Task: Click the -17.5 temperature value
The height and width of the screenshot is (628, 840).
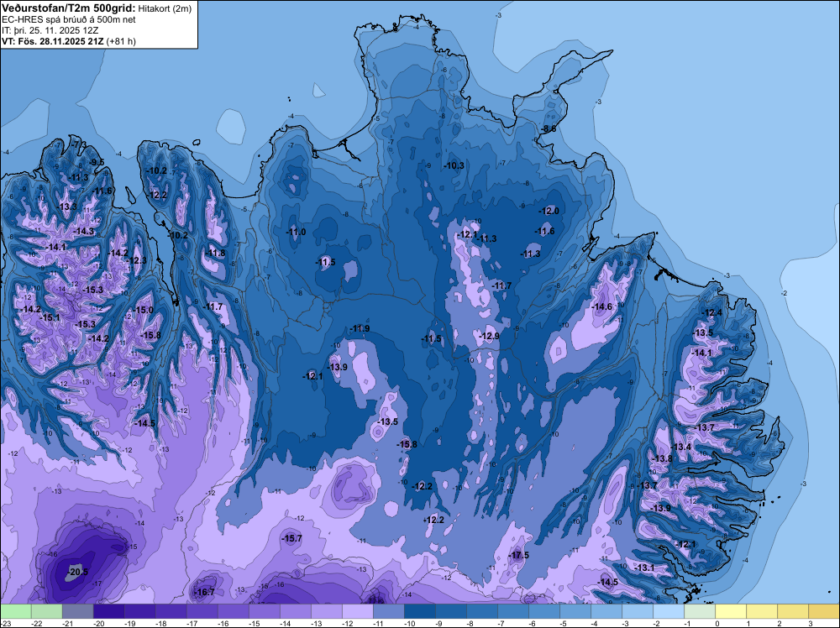Action: pyautogui.click(x=518, y=555)
